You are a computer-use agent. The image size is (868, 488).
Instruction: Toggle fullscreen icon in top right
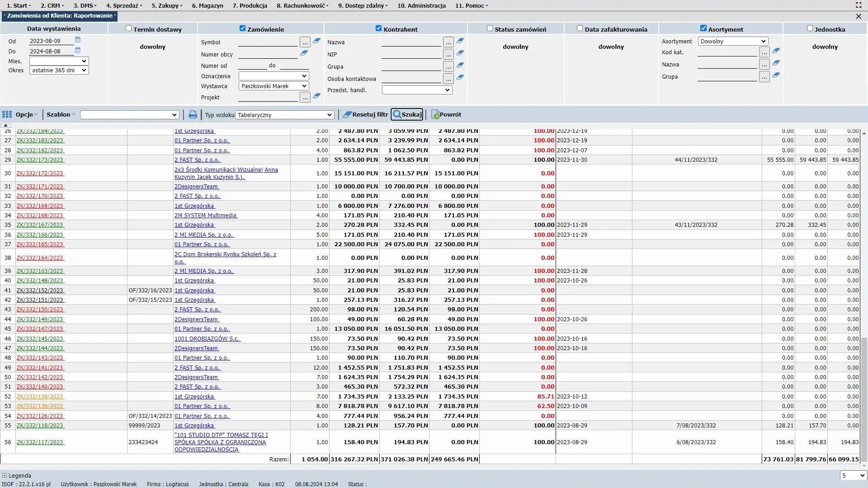(x=859, y=5)
